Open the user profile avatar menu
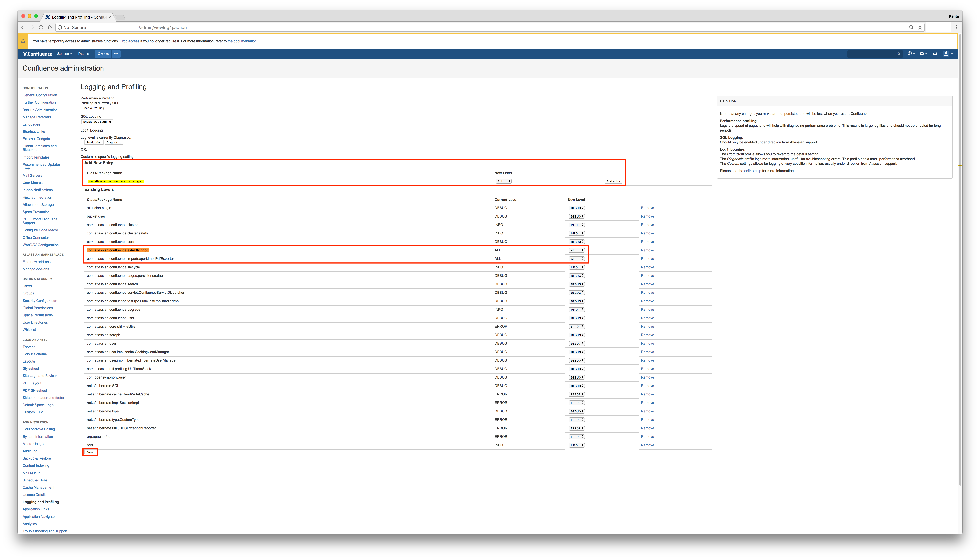 (x=948, y=54)
